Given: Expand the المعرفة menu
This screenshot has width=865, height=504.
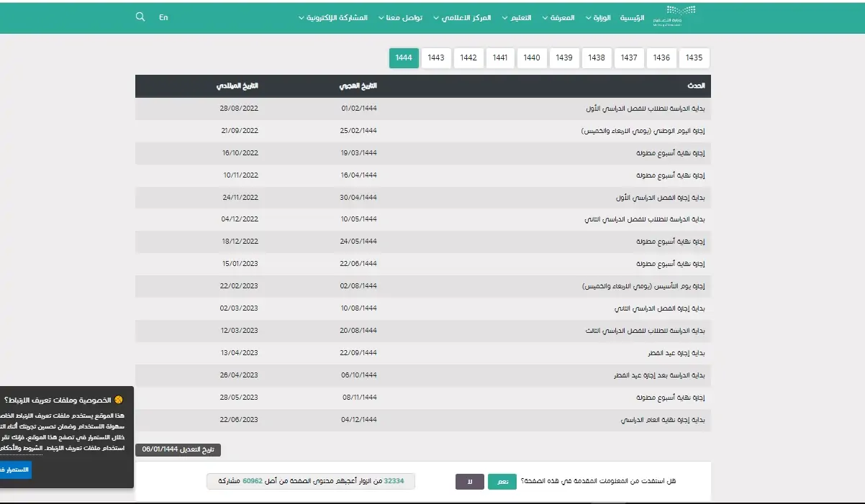Looking at the screenshot, I should (558, 17).
